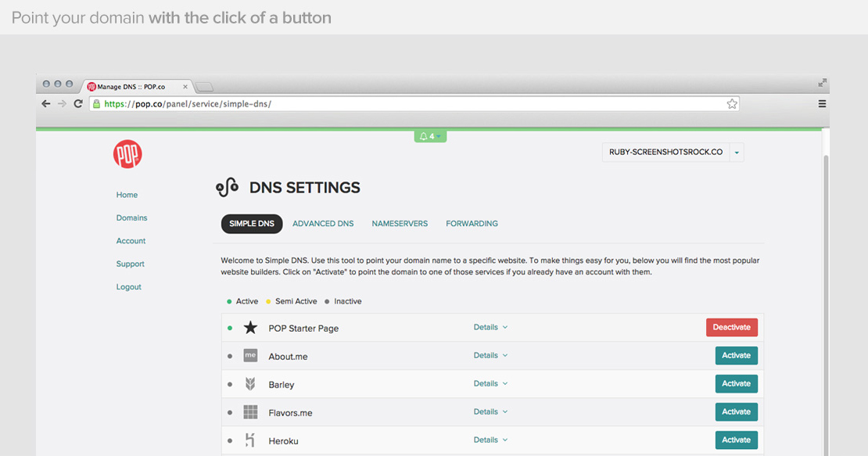Activate Heroku

(x=737, y=440)
